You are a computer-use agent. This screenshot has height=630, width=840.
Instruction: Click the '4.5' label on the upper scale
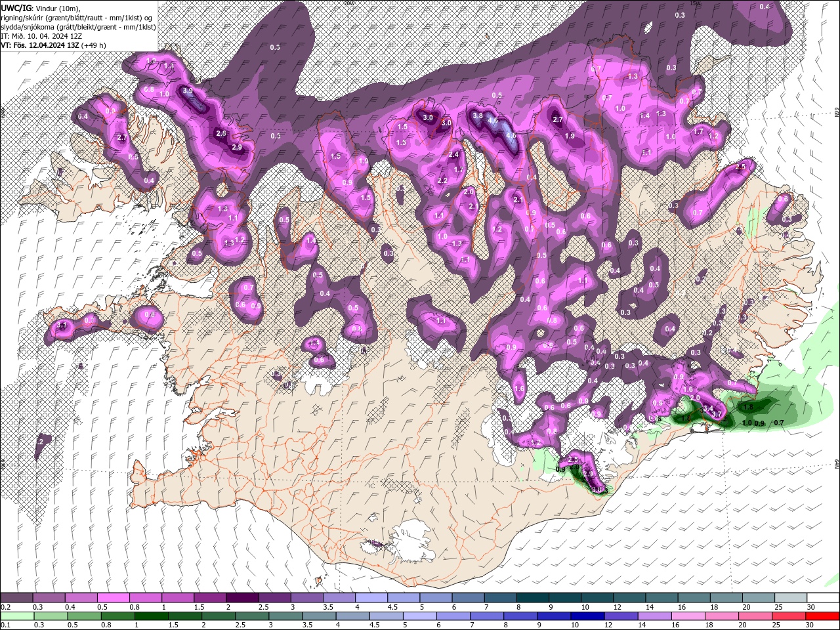[392, 607]
